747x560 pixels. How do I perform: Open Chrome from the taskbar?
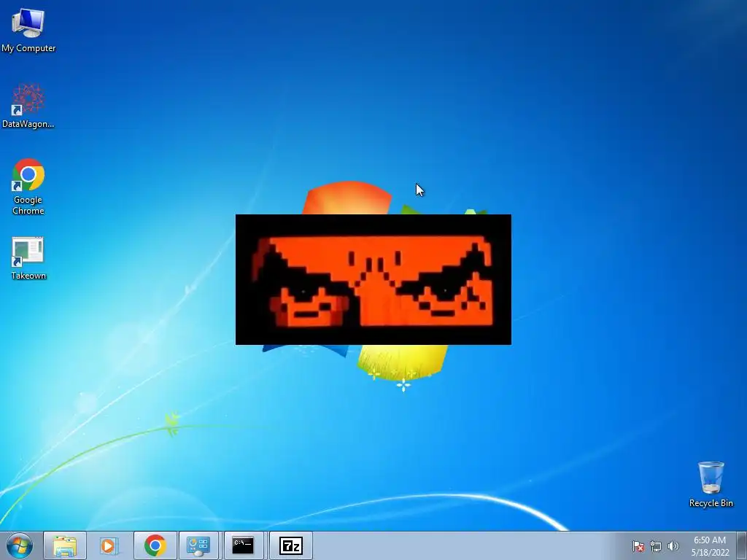click(155, 545)
